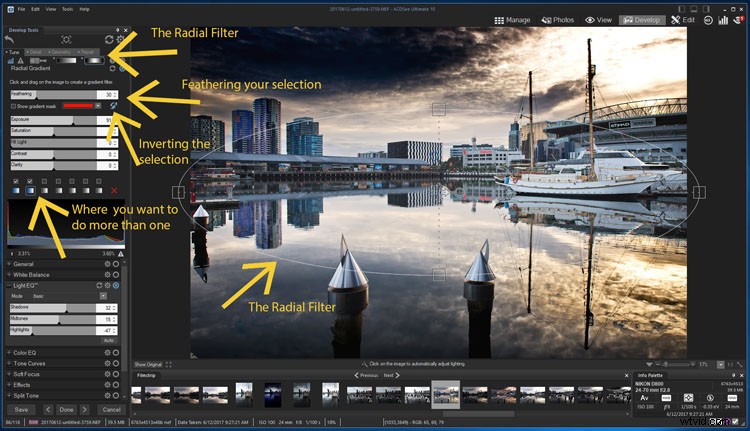This screenshot has height=431, width=750.
Task: Open the Develop Tools settings gear at top
Action: (x=121, y=40)
